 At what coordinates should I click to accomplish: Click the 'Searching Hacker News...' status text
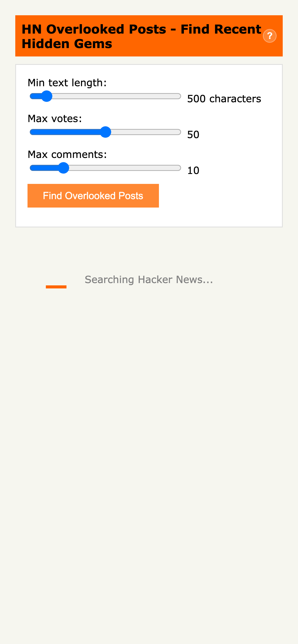[149, 280]
